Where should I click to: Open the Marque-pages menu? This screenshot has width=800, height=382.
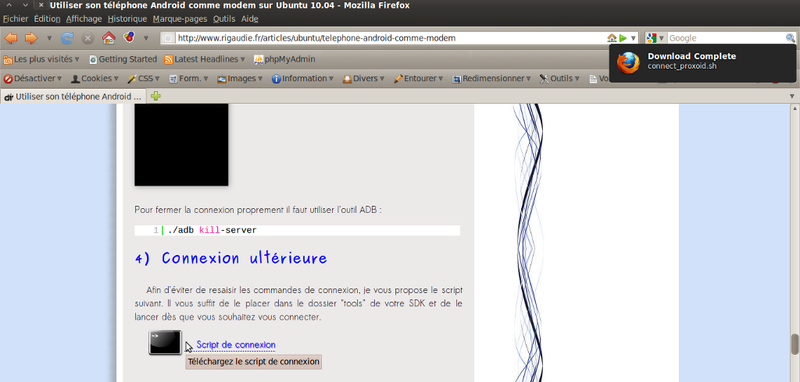180,19
